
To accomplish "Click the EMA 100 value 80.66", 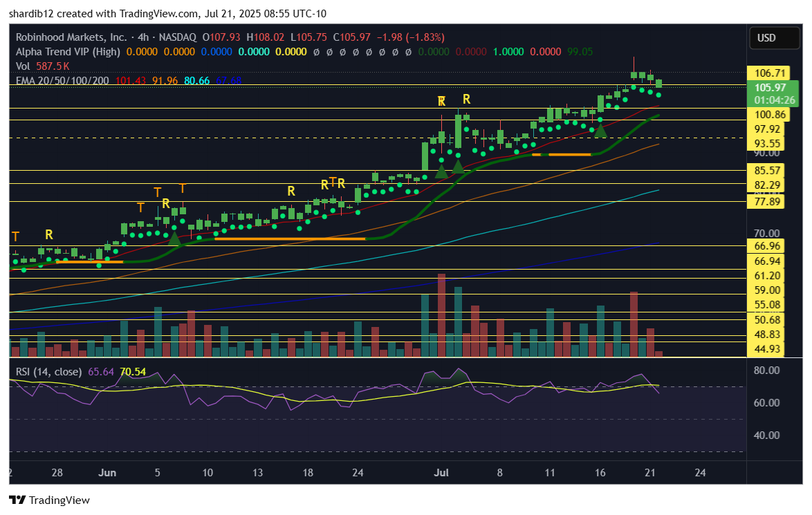I will [197, 81].
